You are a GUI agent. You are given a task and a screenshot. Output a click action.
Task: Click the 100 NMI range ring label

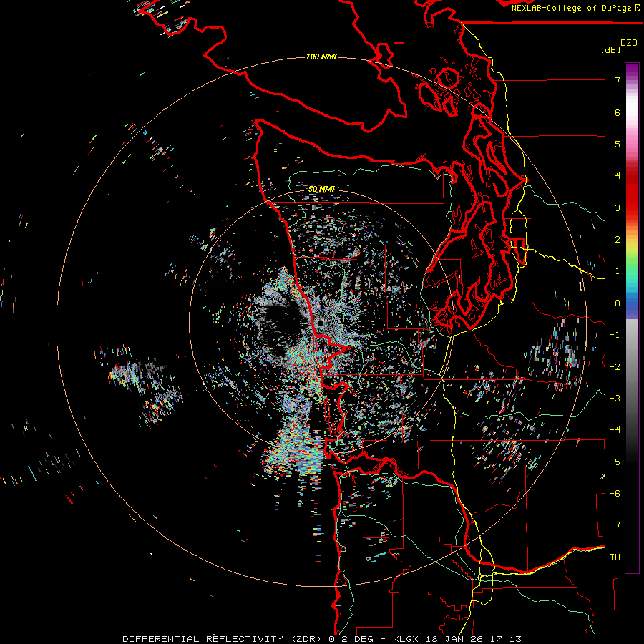[321, 57]
